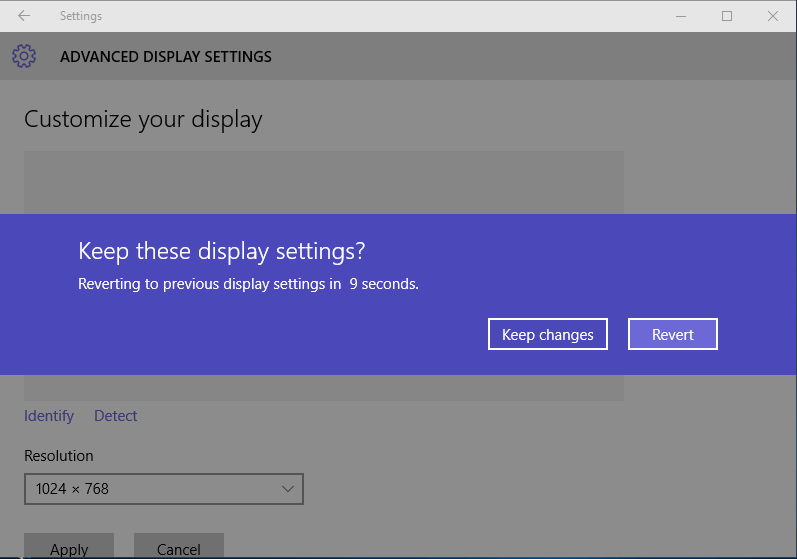Click the Cancel button
The height and width of the screenshot is (559, 797).
click(178, 546)
